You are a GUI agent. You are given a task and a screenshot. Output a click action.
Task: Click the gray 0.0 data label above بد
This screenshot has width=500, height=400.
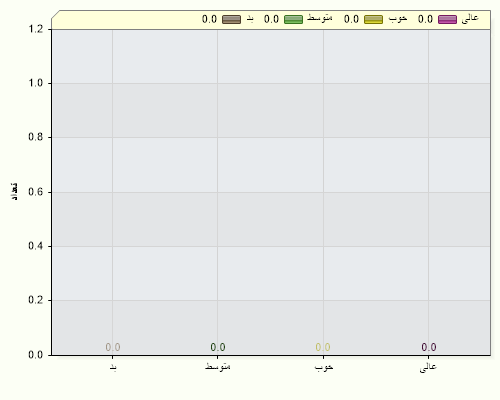[x=113, y=347]
